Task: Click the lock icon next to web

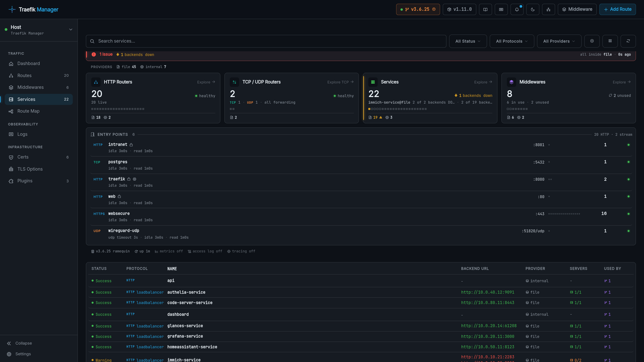Action: click(x=119, y=196)
